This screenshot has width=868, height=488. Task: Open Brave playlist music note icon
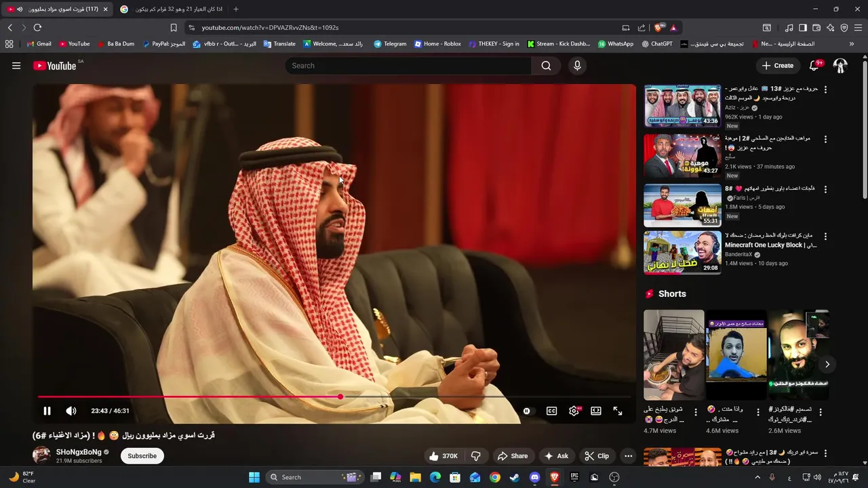pyautogui.click(x=789, y=28)
